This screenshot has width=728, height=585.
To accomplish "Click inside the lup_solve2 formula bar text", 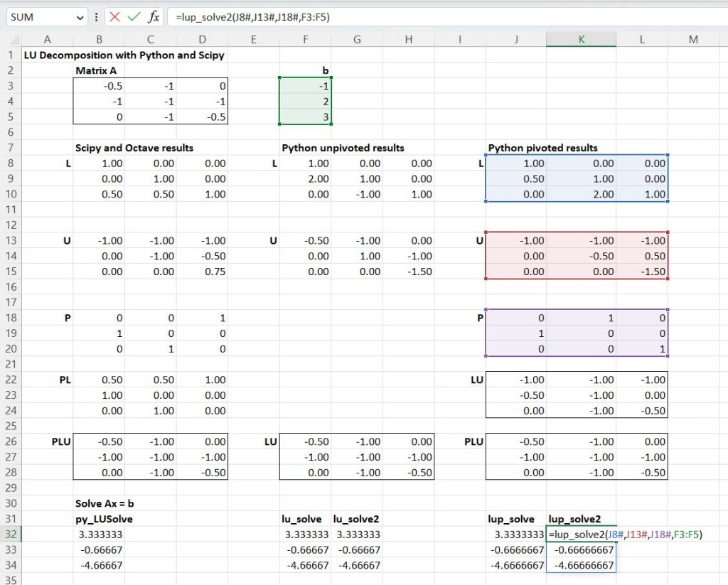I will (252, 17).
